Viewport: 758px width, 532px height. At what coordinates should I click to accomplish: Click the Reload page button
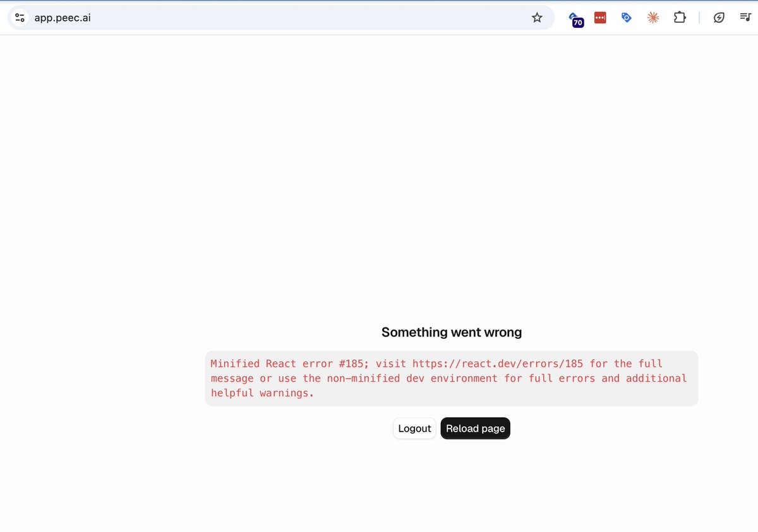click(475, 429)
